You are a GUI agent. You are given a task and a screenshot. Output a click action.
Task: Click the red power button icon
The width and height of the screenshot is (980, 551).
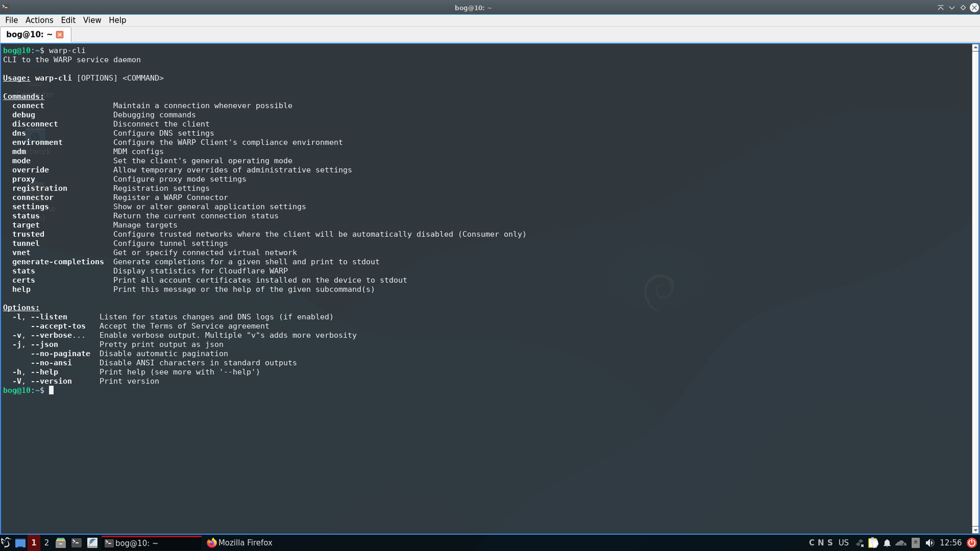[x=972, y=543]
